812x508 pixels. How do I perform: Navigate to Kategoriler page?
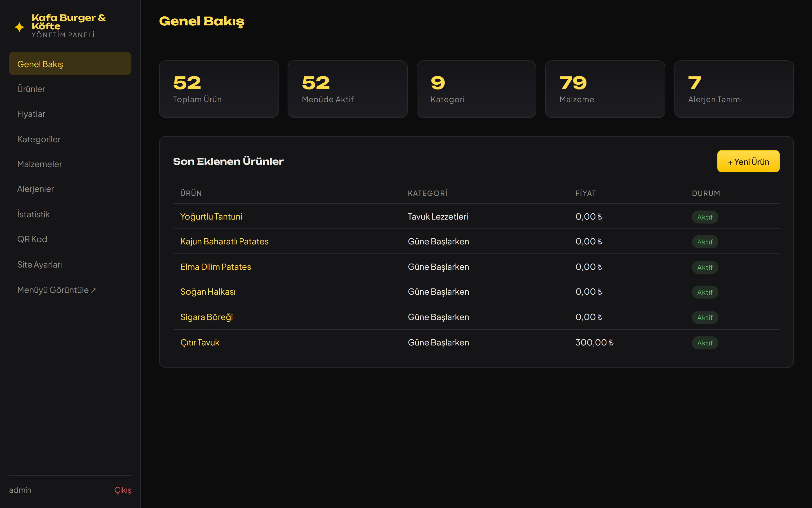(70, 139)
